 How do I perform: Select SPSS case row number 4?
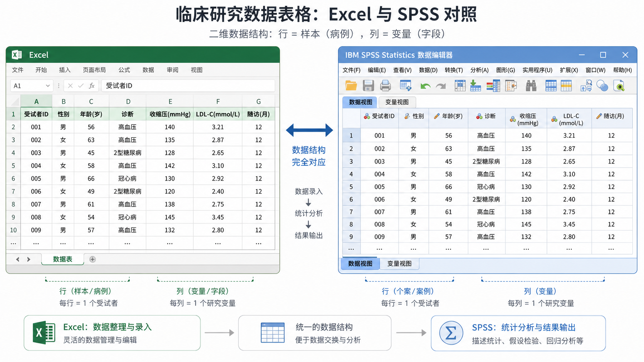point(351,174)
